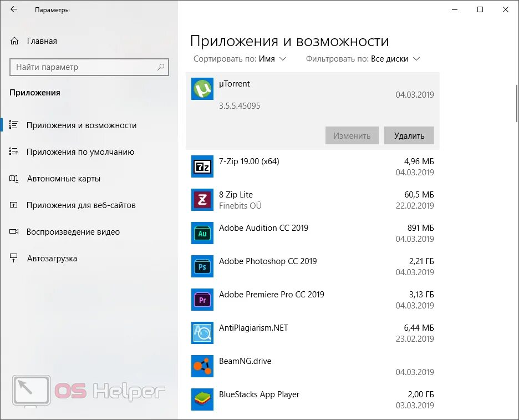519x420 pixels.
Task: Select Adobe Premiere Pro CC 2019 entry
Action: click(313, 300)
